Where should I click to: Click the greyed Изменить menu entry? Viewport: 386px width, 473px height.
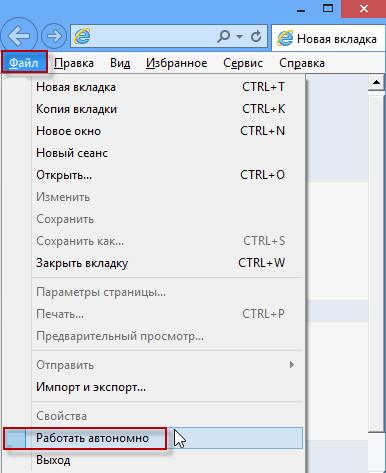(168, 197)
